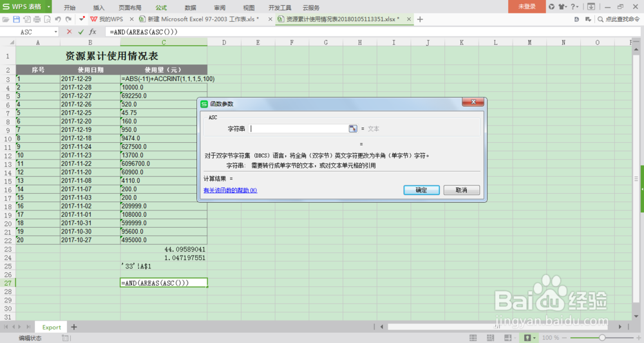Viewport: 644px width, 343px height.
Task: Click 确定 in the function dialog
Action: (421, 190)
